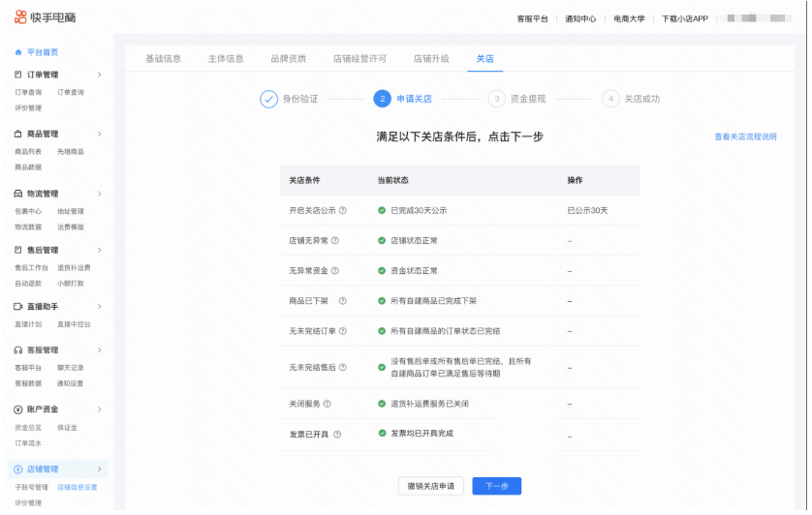Click the help icon beside 关闭服务
Viewport: 812px width, 515px height.
328,404
